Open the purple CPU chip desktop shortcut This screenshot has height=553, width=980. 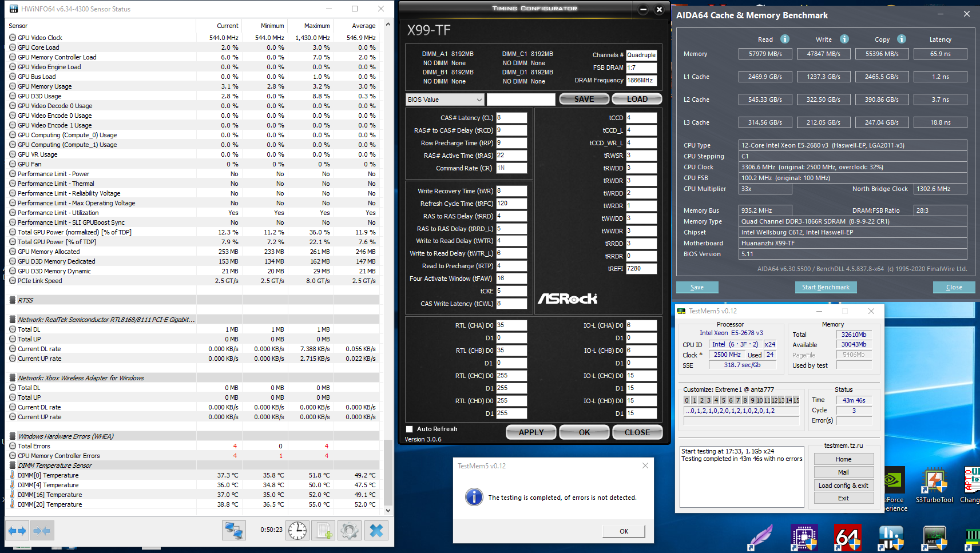[x=804, y=538]
